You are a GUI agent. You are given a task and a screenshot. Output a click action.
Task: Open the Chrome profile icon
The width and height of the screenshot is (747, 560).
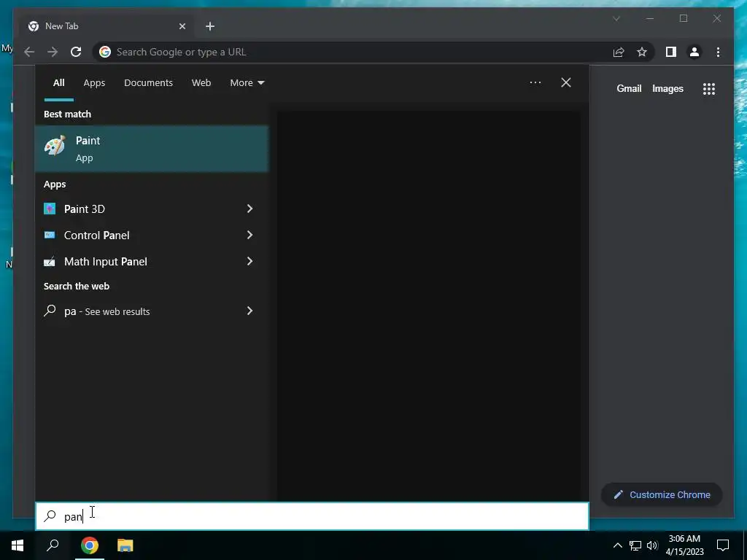(694, 52)
